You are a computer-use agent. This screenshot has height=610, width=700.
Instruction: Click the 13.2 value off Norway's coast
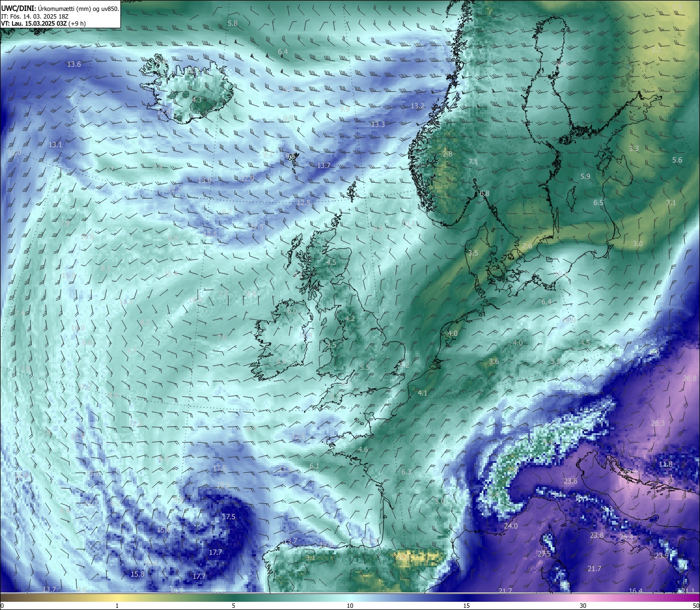tap(417, 106)
